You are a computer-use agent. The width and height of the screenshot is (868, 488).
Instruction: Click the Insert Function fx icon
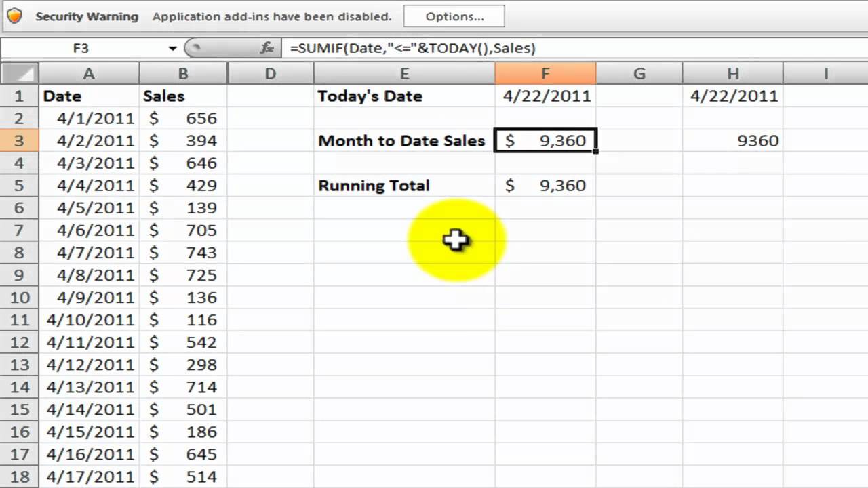267,48
